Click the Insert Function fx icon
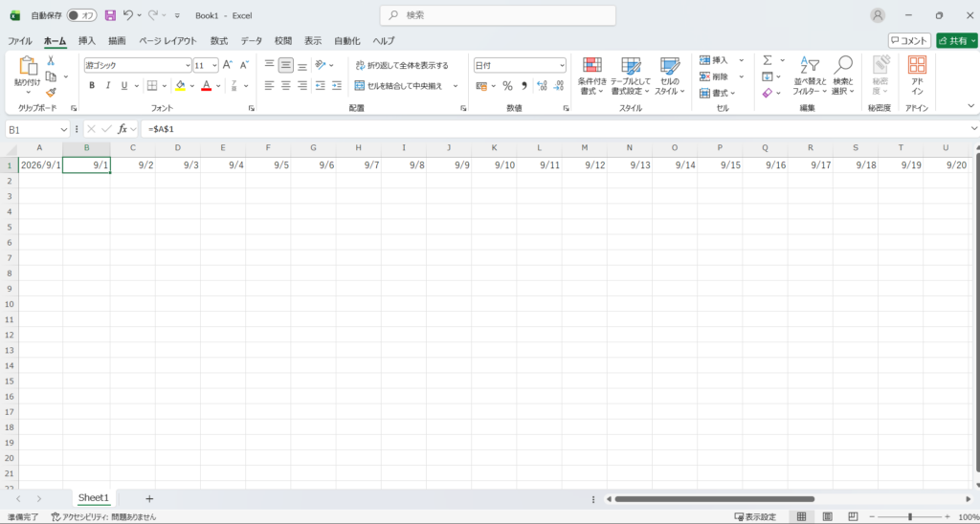The image size is (980, 524). click(123, 129)
